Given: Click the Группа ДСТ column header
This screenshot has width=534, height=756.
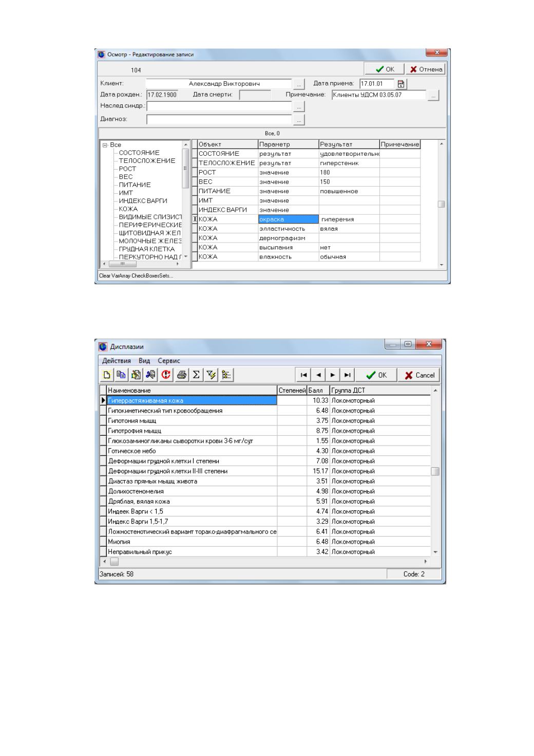Looking at the screenshot, I should pos(379,391).
